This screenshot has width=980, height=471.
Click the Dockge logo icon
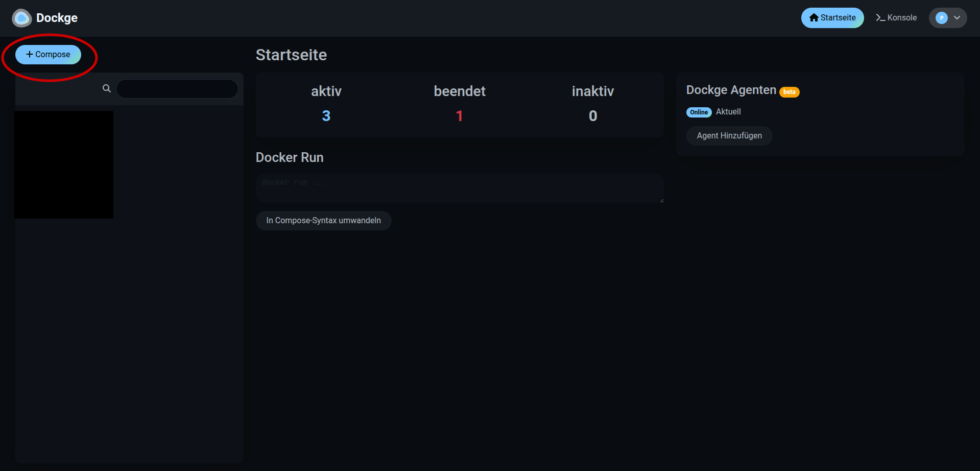[x=21, y=18]
